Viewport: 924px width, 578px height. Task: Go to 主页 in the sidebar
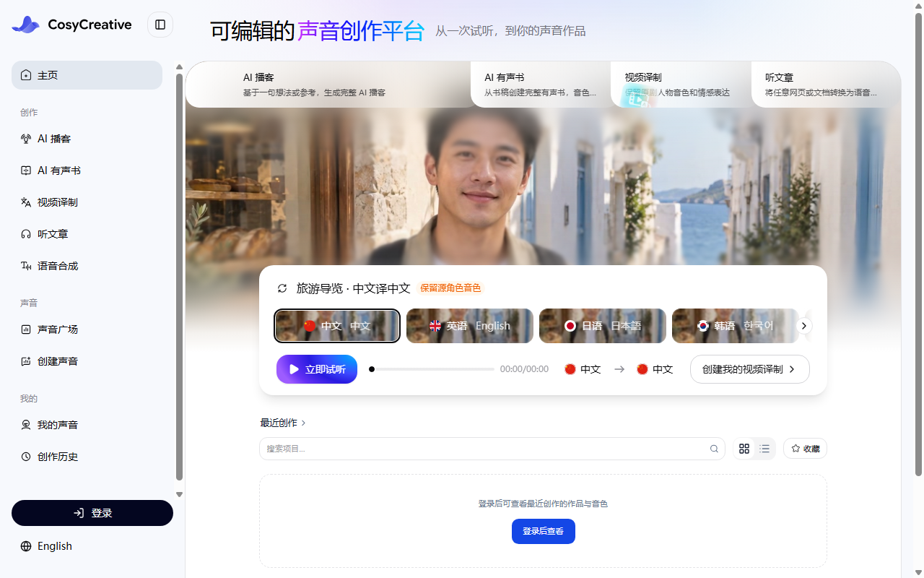[87, 75]
